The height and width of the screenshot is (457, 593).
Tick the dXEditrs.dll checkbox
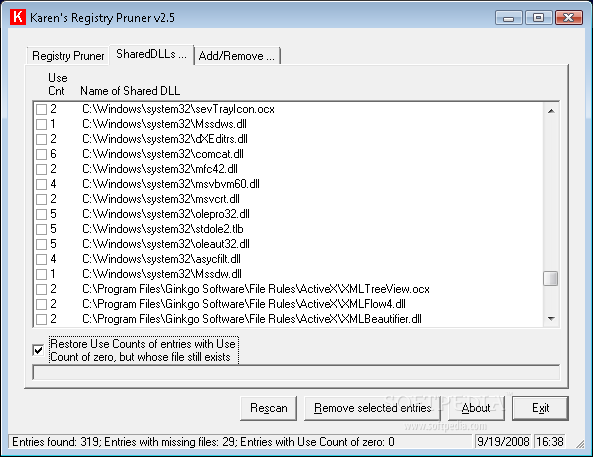pyautogui.click(x=41, y=139)
